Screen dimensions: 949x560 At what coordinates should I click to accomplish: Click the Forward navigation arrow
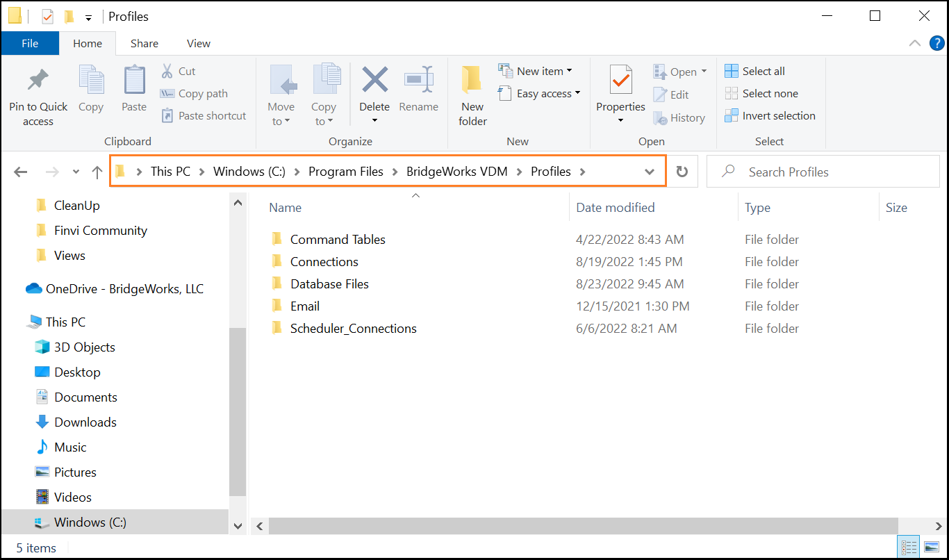tap(51, 172)
